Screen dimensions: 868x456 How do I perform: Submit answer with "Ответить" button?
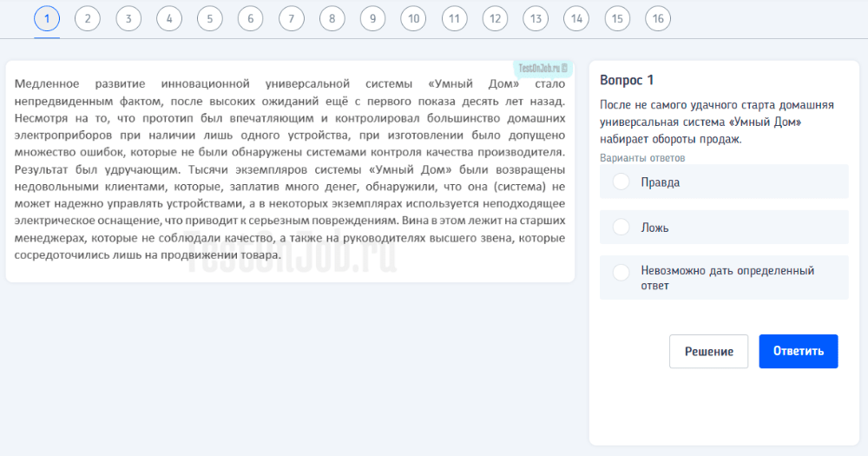pos(799,351)
